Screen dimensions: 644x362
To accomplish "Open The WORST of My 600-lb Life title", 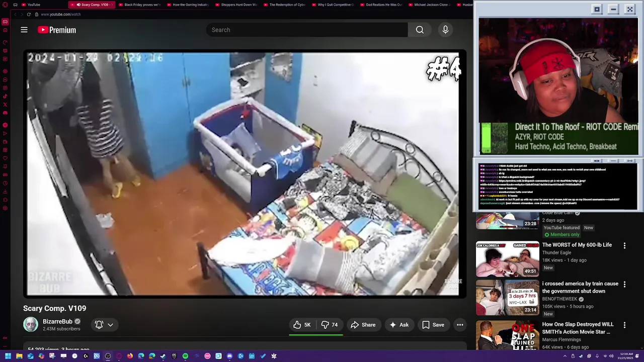I will (577, 245).
